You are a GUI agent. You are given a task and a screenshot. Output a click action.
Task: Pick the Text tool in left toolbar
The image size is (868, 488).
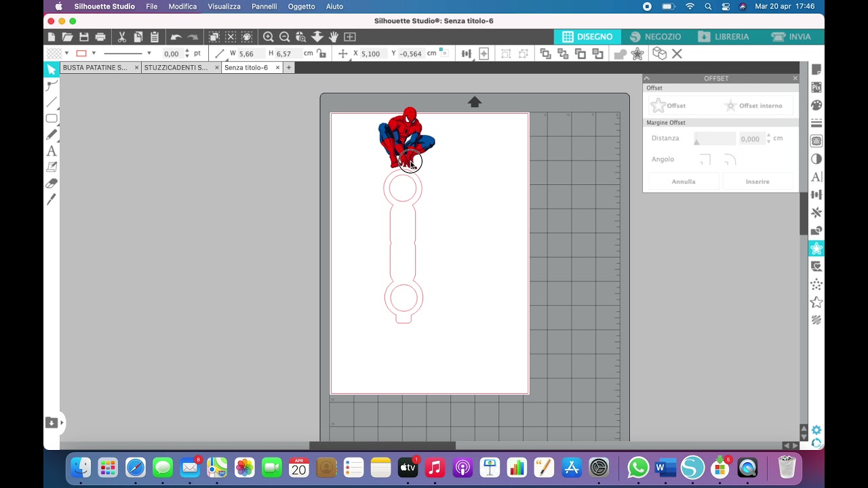52,151
